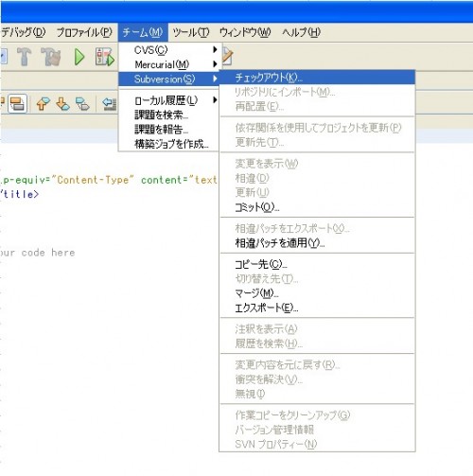Click the 更新先(T)... menu item
Image resolution: width=473 pixels, height=476 pixels.
pyautogui.click(x=317, y=142)
